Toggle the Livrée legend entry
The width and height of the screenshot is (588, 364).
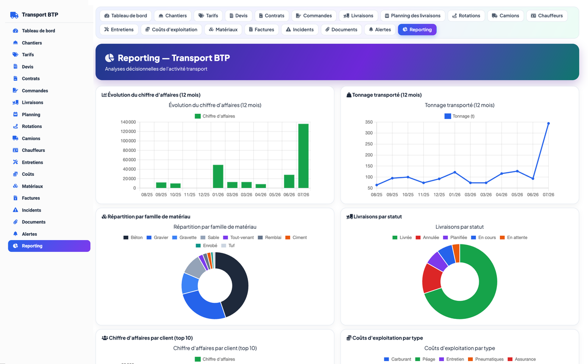402,238
